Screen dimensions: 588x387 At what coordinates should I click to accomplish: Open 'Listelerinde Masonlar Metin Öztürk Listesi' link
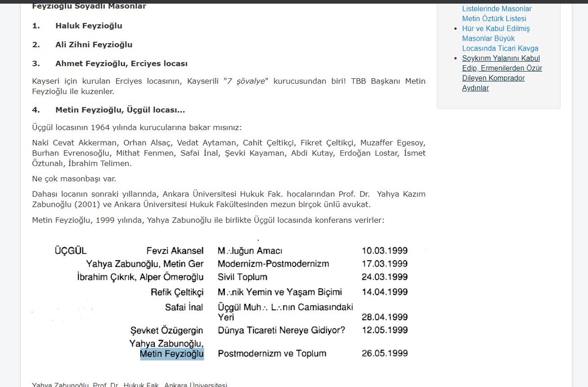click(497, 14)
